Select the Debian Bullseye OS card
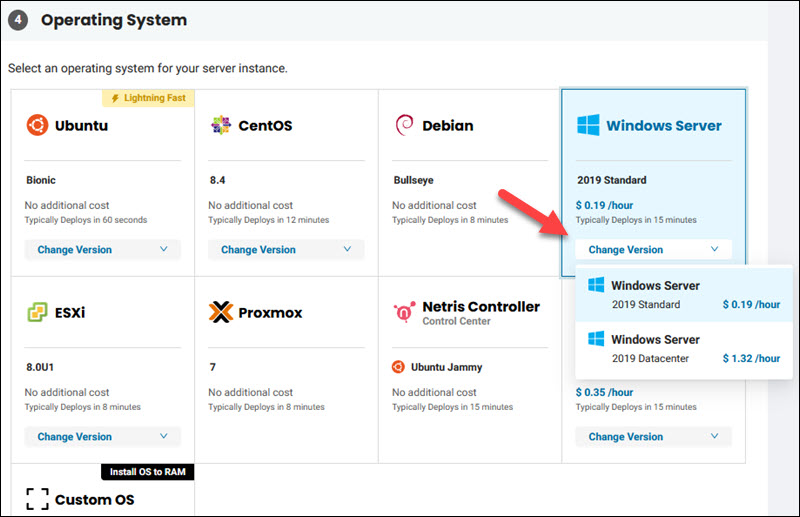The image size is (800, 517). coord(470,183)
